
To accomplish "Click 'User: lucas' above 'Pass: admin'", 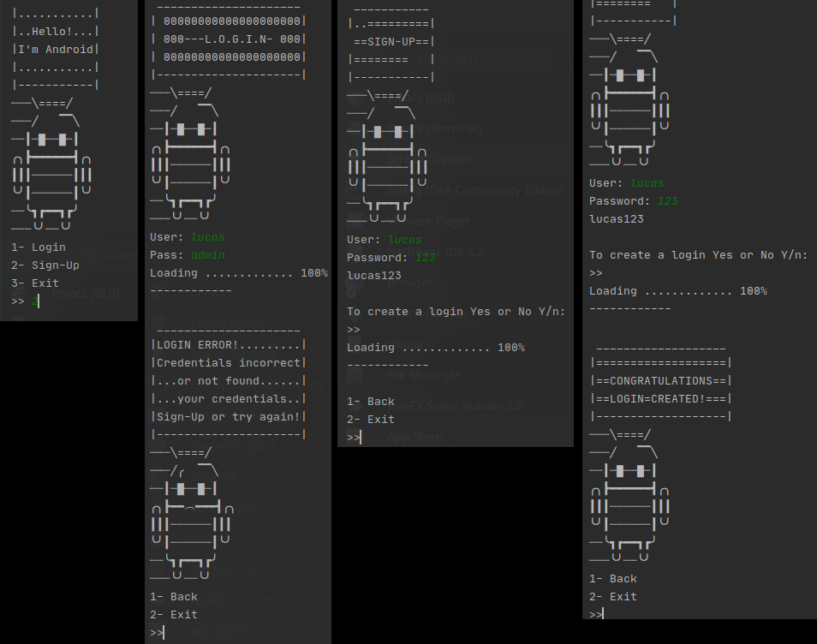I will 188,237.
